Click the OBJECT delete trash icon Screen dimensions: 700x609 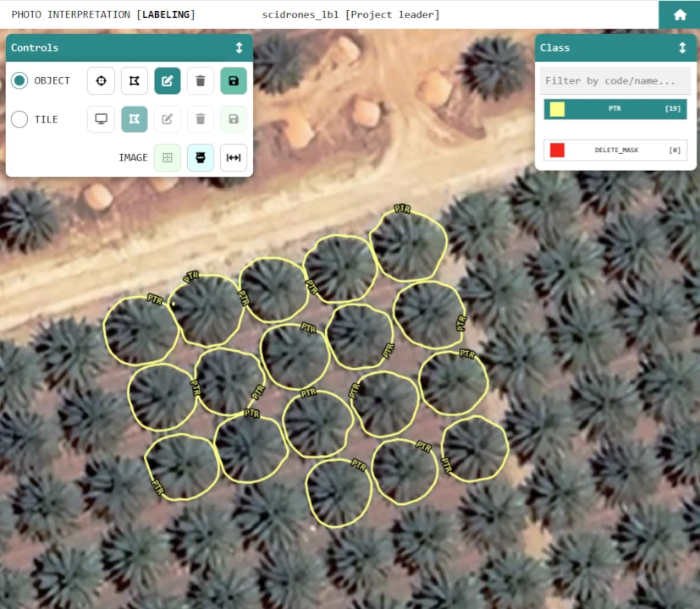[x=201, y=80]
